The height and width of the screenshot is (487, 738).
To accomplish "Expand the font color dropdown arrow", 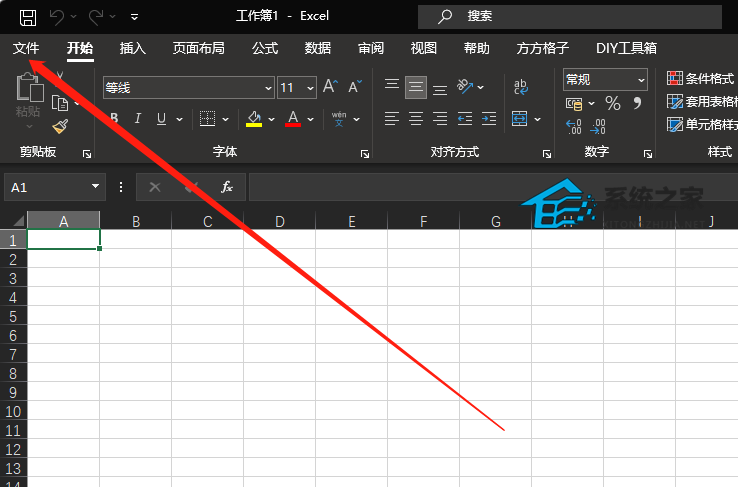I will [x=311, y=120].
